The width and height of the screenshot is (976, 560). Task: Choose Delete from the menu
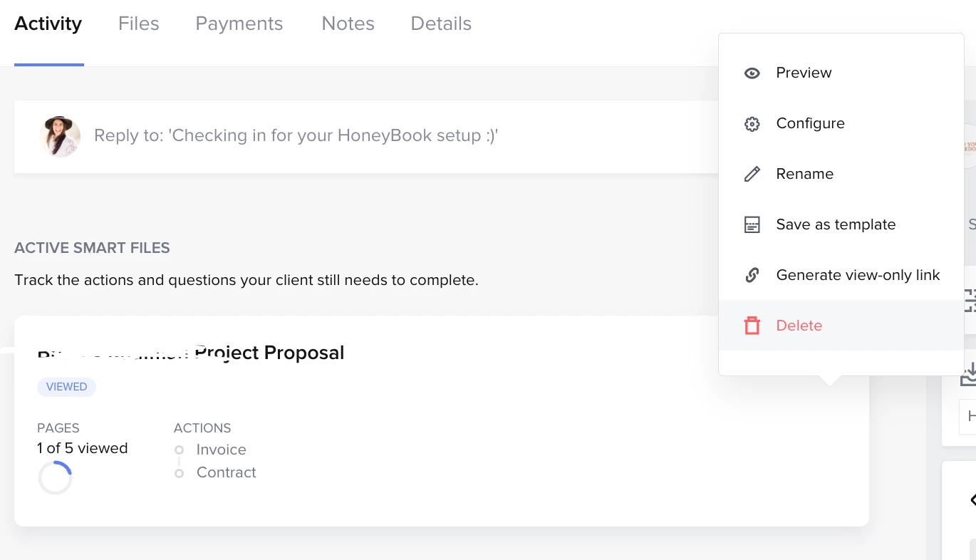click(x=799, y=326)
